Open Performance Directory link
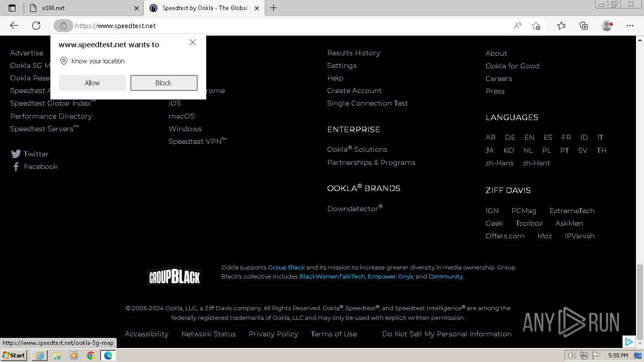The height and width of the screenshot is (362, 644). (51, 116)
